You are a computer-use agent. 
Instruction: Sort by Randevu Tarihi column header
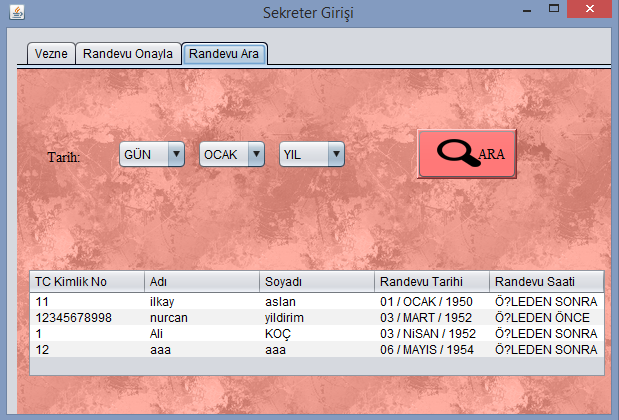point(431,281)
